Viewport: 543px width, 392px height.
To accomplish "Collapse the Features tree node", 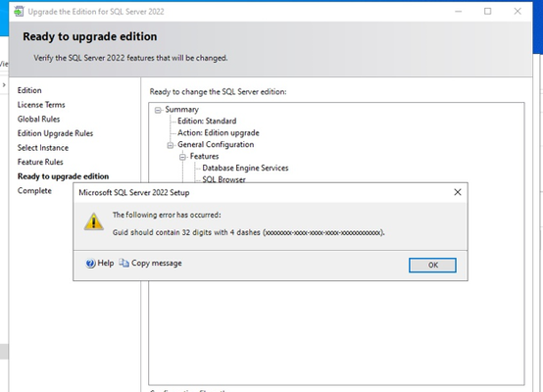I will pyautogui.click(x=182, y=157).
